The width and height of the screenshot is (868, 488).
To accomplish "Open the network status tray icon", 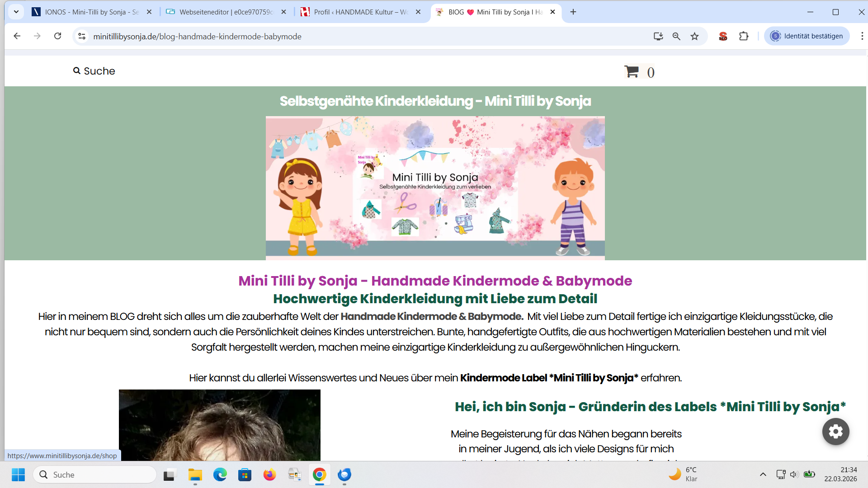I will point(781,474).
